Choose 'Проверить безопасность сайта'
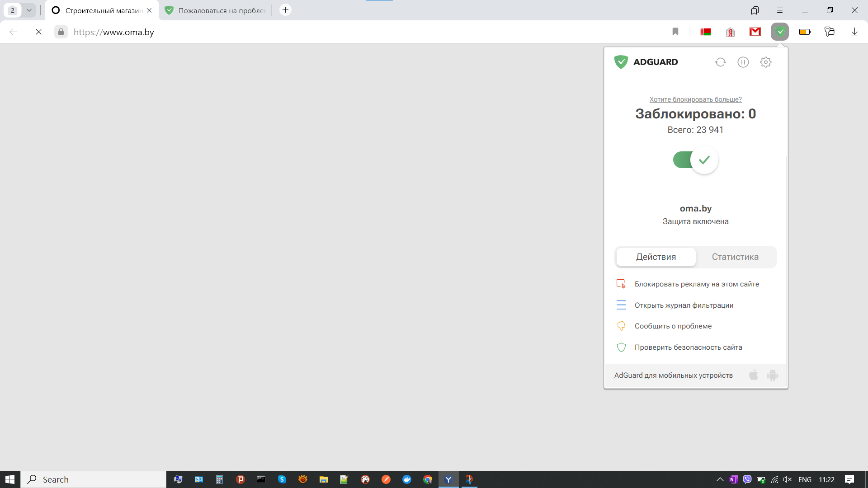Image resolution: width=868 pixels, height=488 pixels. click(688, 347)
